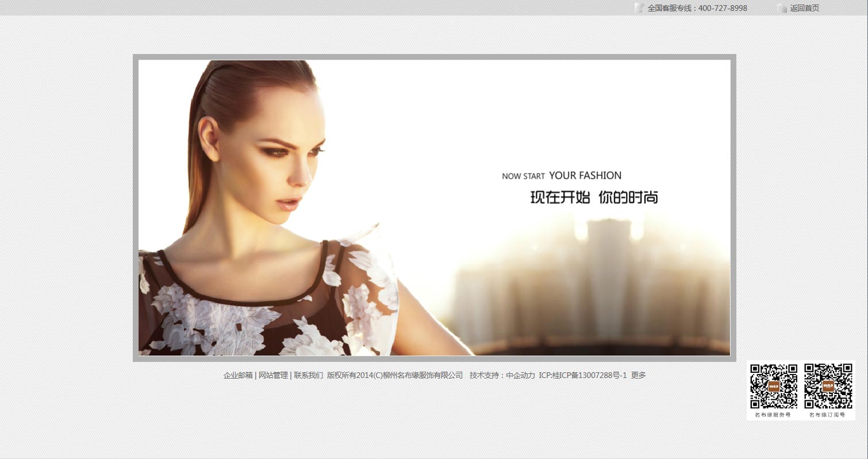
Task: Click the brown logo inside the 订阅号 QR code
Action: [828, 386]
